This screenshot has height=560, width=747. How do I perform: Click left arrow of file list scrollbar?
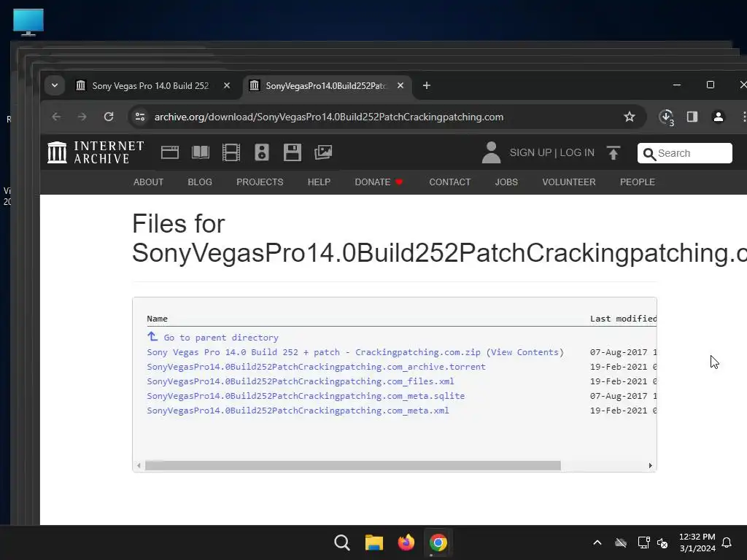139,465
